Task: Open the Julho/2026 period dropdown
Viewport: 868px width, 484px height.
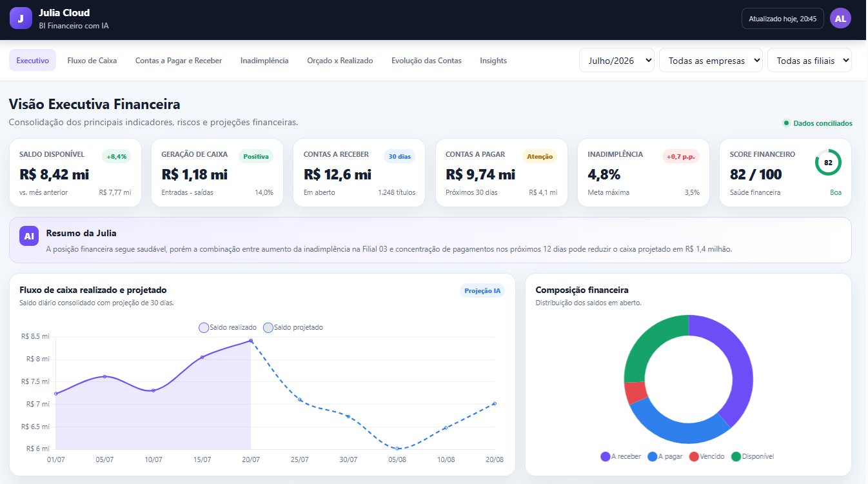Action: pos(616,60)
